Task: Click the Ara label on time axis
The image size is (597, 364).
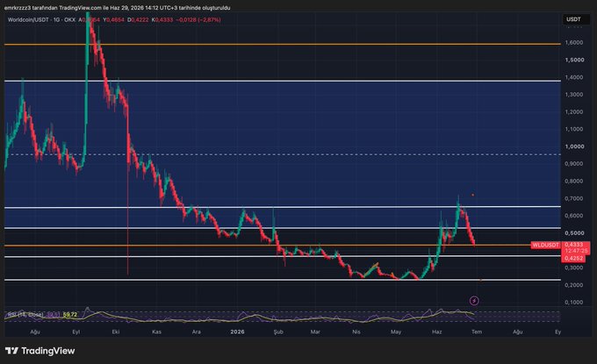Action: coord(196,332)
